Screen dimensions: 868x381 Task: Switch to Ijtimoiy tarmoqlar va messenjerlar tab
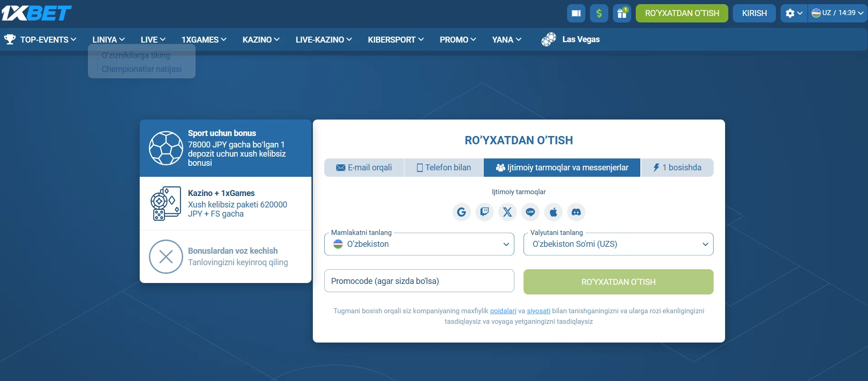point(562,168)
